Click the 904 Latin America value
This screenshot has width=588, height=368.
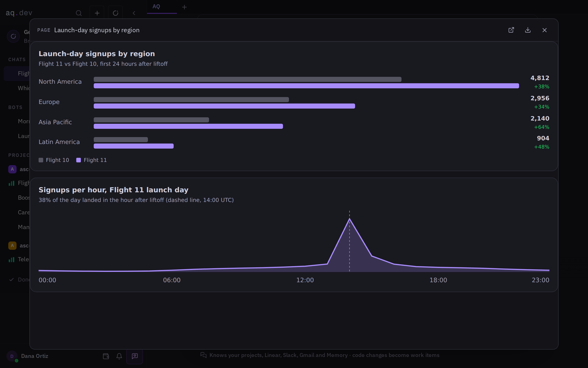pos(543,138)
